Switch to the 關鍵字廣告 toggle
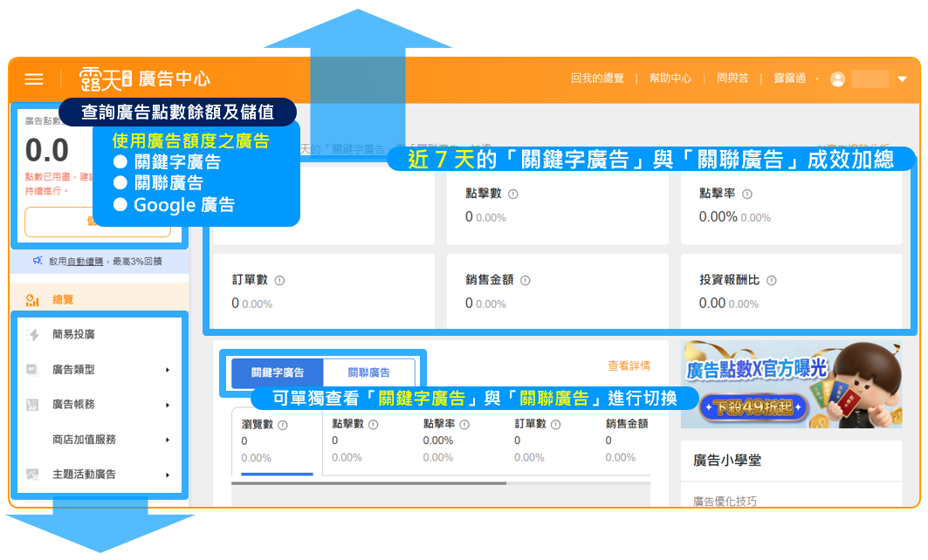The image size is (928, 560). (278, 372)
